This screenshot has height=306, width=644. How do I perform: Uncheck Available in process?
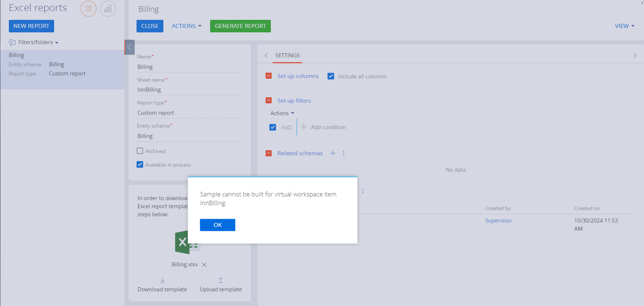click(140, 164)
